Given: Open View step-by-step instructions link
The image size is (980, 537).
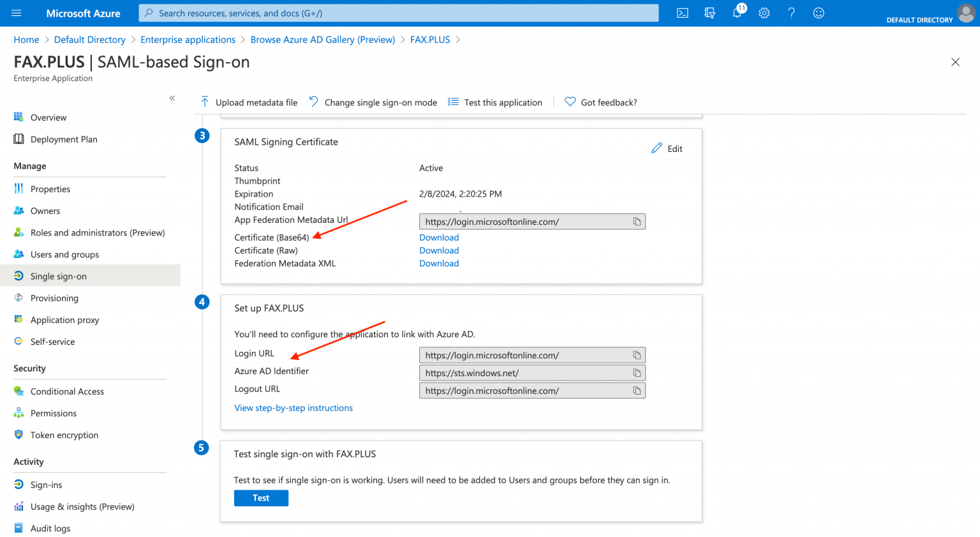Looking at the screenshot, I should pyautogui.click(x=293, y=408).
